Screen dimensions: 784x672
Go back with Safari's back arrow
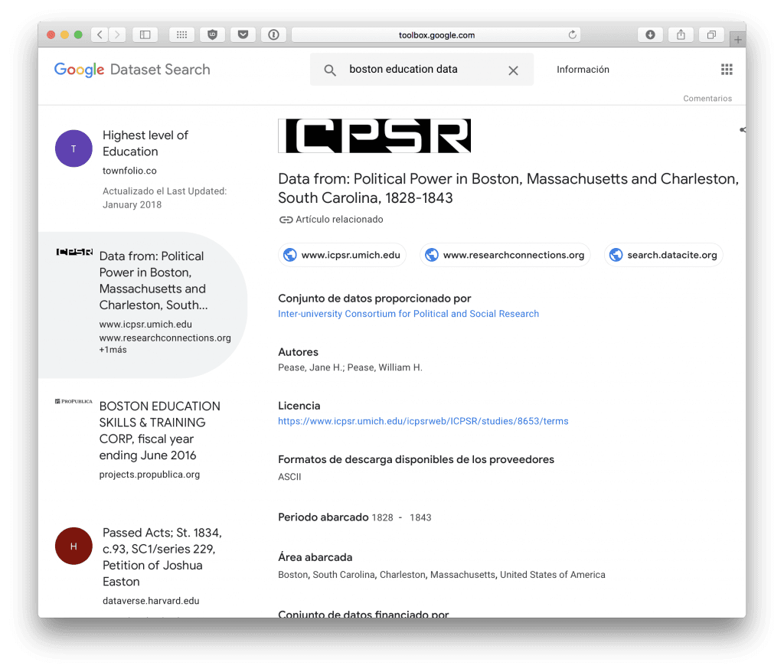[x=100, y=34]
